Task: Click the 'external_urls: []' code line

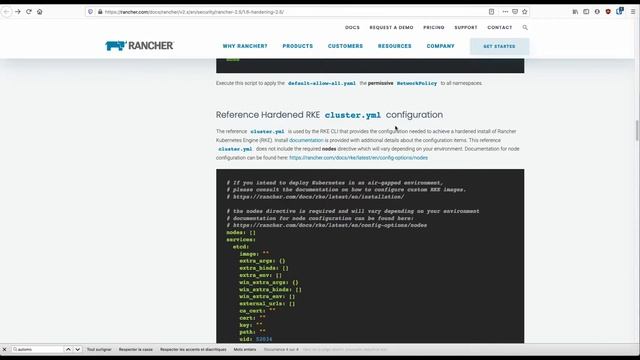Action: click(267, 304)
